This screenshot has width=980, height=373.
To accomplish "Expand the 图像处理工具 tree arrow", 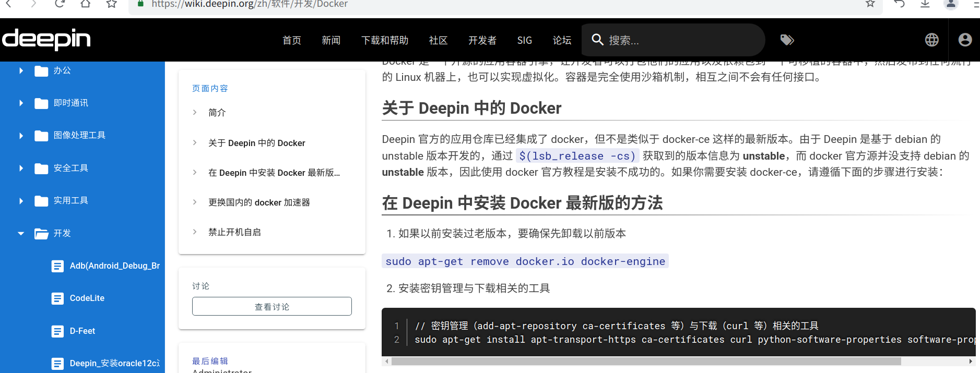I will 21,136.
